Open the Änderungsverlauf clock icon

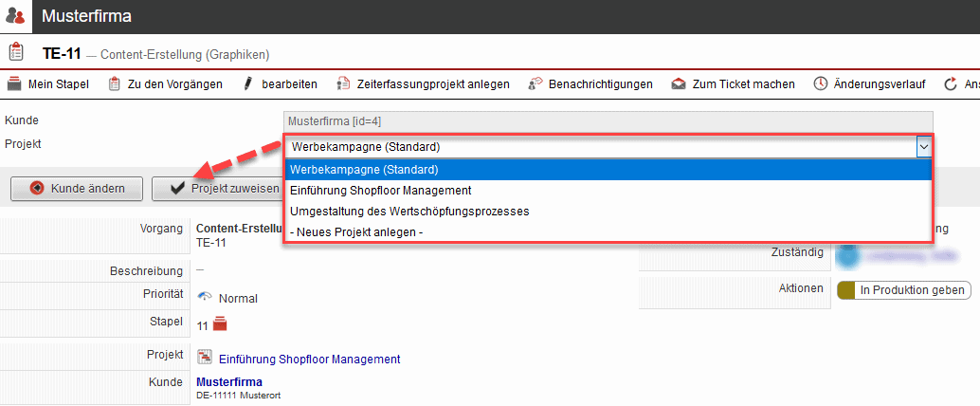820,84
